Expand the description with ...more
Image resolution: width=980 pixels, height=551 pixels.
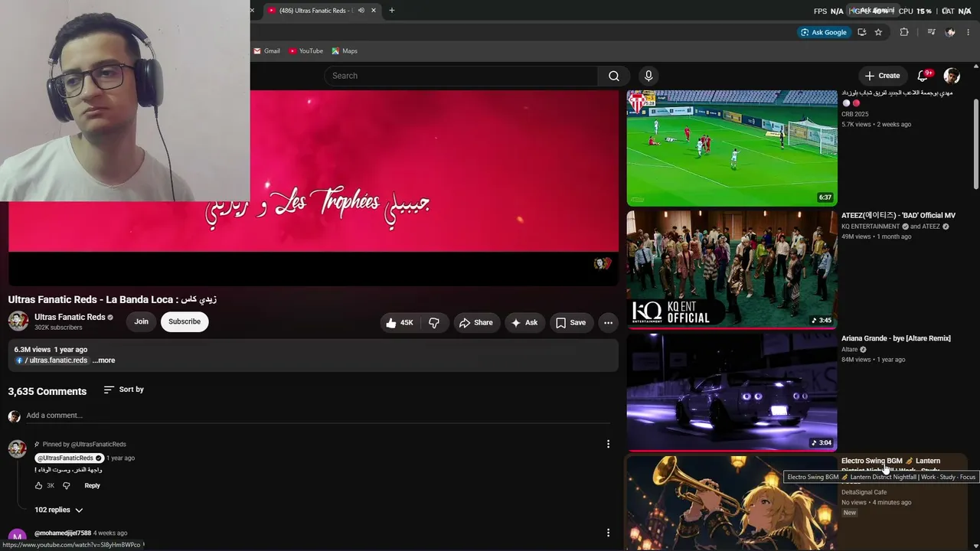(103, 360)
